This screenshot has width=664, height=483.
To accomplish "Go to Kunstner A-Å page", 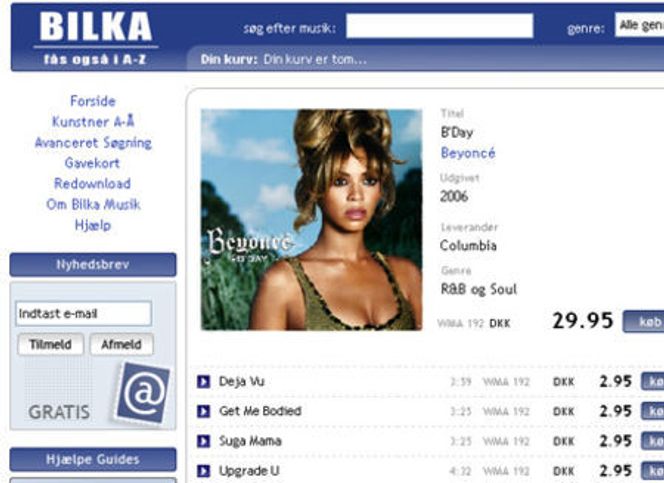I will pyautogui.click(x=93, y=122).
